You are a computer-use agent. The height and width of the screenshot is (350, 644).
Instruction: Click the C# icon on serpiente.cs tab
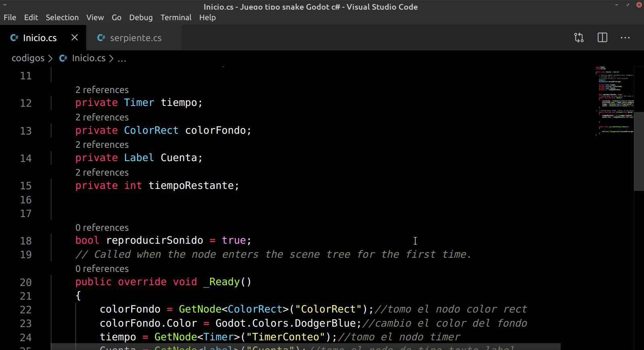click(x=101, y=38)
